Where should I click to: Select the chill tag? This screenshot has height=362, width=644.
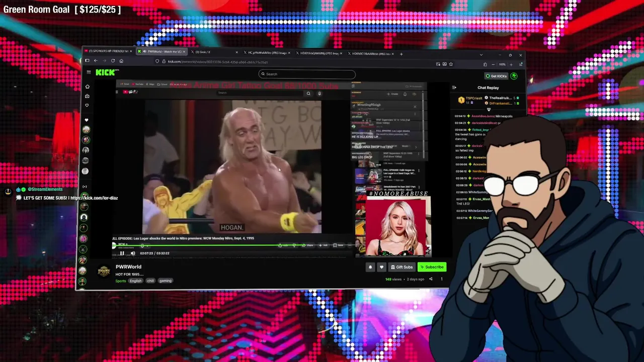(x=150, y=281)
